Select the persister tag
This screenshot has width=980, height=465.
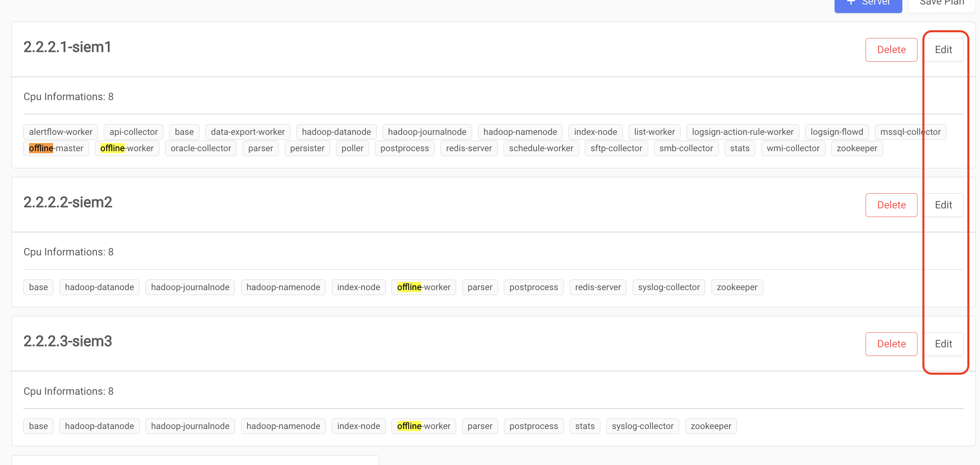pos(307,148)
